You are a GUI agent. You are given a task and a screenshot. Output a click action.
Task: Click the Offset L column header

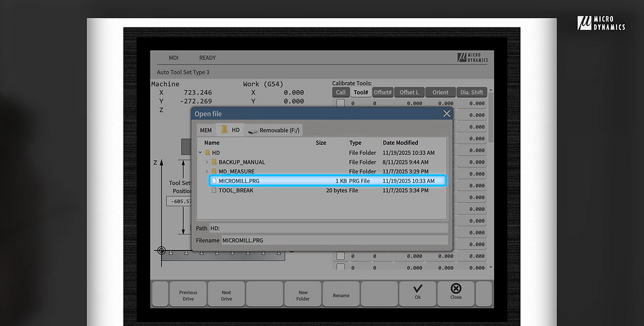409,93
